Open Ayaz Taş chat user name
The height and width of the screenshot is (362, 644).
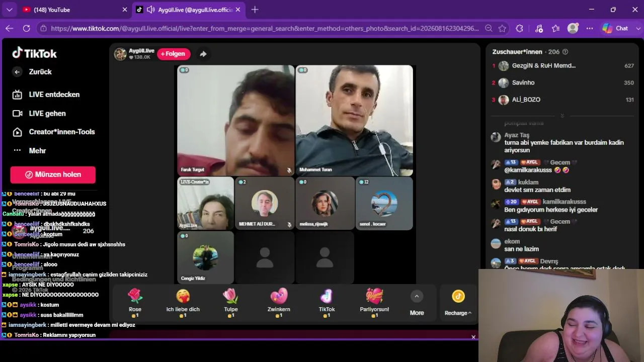pos(517,135)
